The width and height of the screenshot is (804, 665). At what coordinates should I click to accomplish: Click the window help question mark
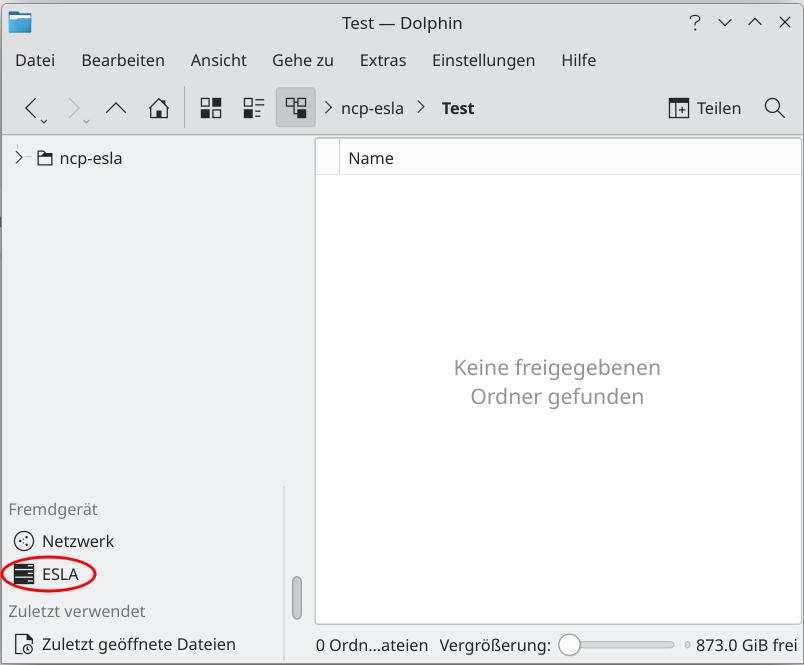coord(695,23)
